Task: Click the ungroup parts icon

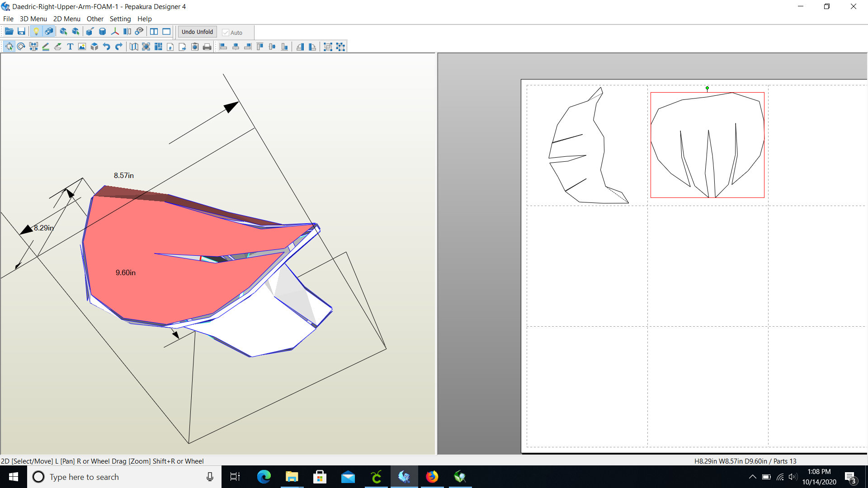Action: (340, 47)
